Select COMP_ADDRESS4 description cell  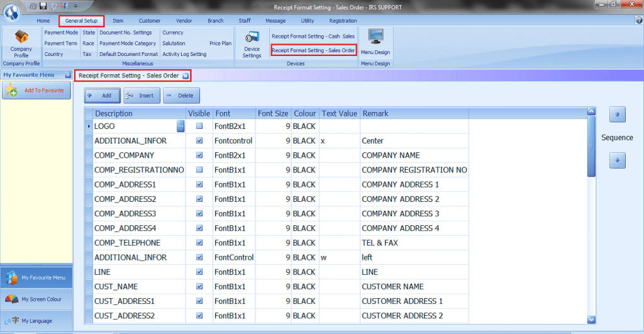[x=139, y=228]
